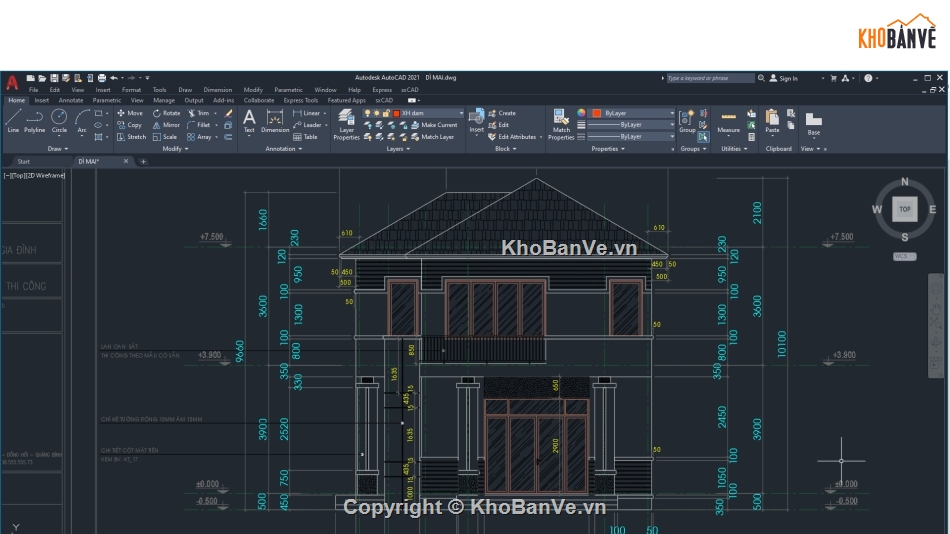Image resolution: width=950 pixels, height=534 pixels.
Task: Select the Arc tool
Action: coord(82,121)
